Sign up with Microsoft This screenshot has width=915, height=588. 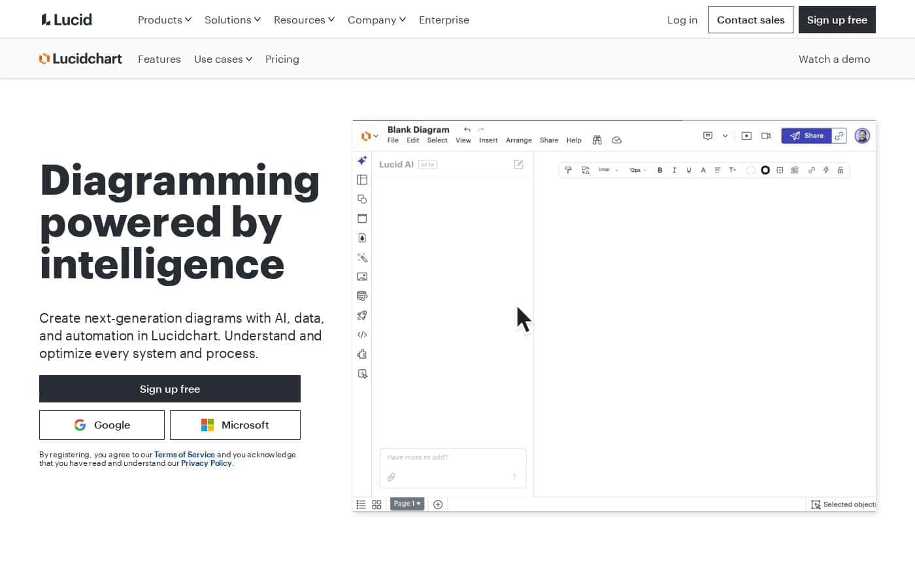pyautogui.click(x=235, y=425)
